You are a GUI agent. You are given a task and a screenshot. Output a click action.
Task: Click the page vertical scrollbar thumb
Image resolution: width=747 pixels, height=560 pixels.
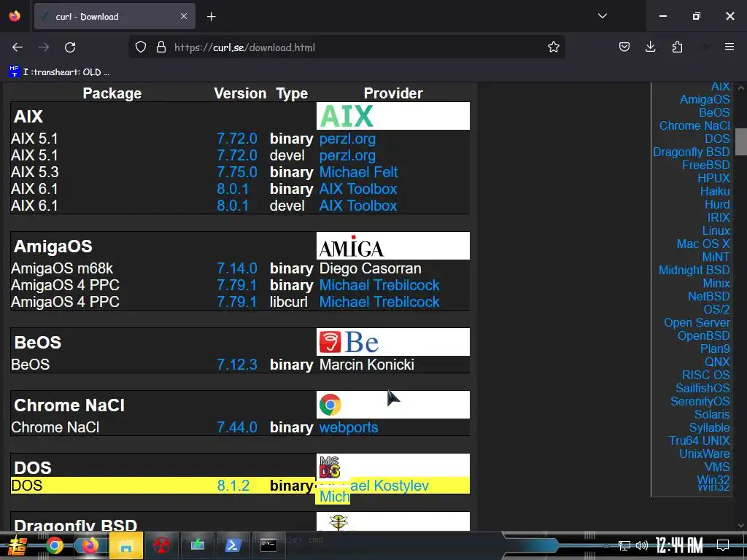point(740,142)
